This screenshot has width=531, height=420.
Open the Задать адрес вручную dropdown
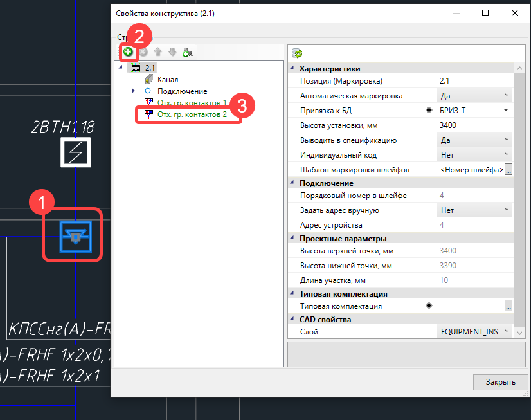point(507,210)
